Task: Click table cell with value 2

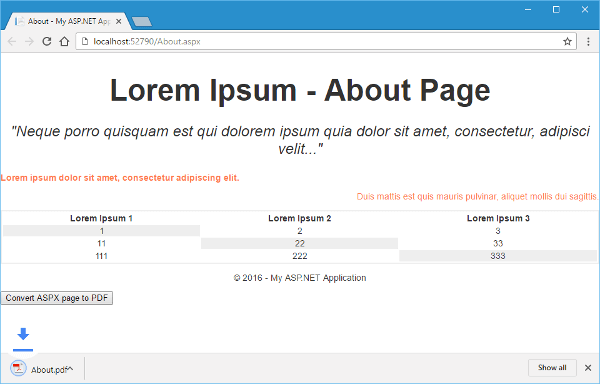Action: (300, 231)
